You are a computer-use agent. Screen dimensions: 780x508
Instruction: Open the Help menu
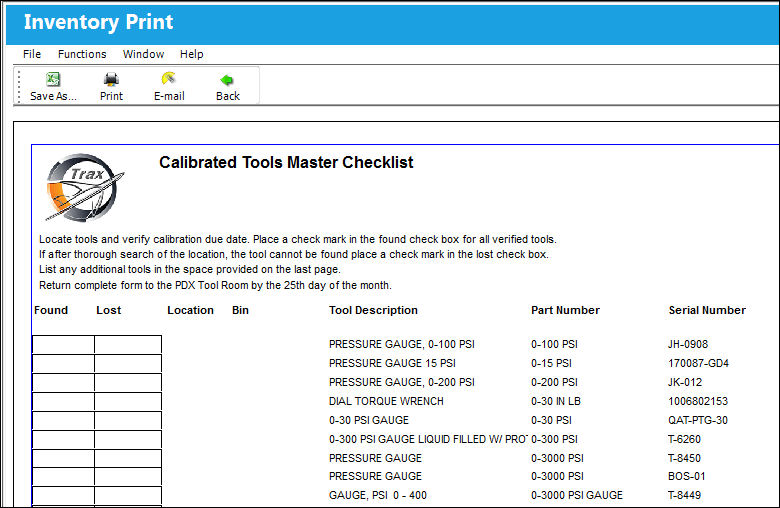point(192,54)
